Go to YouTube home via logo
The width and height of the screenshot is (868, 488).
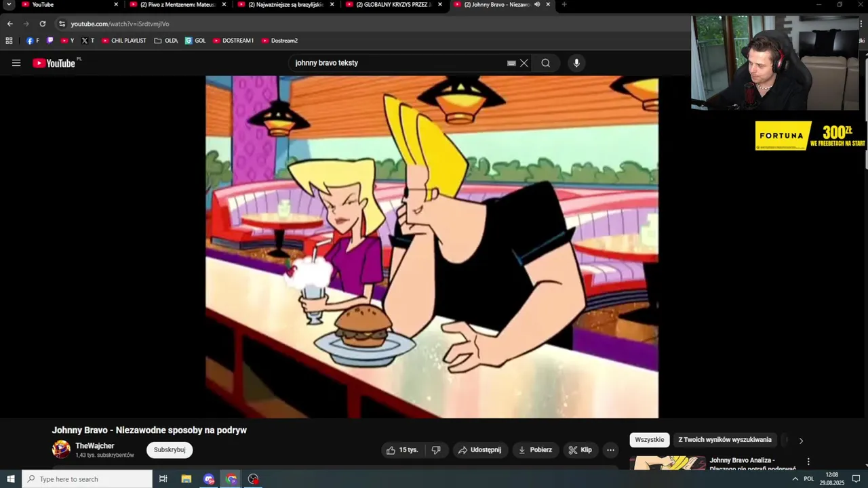(x=54, y=63)
